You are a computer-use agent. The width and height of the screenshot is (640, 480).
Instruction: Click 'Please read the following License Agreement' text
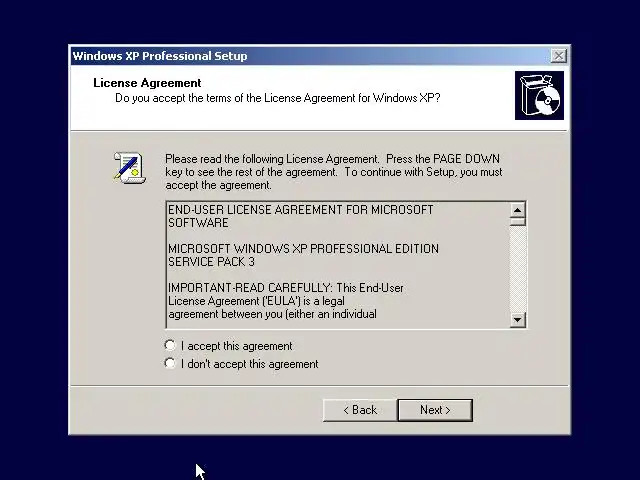(x=333, y=172)
